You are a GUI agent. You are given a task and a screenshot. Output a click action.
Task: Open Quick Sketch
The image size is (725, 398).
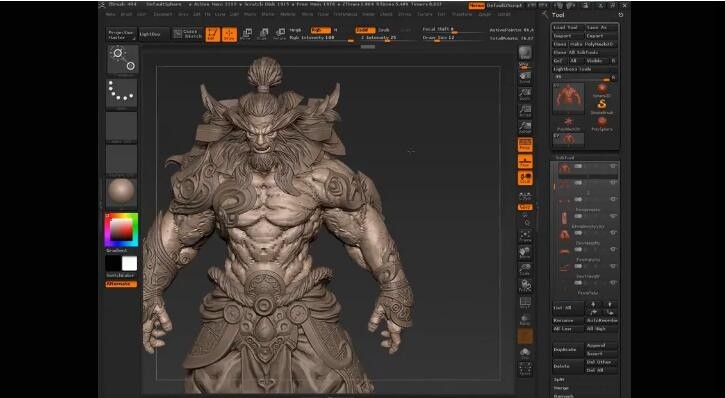(x=186, y=34)
